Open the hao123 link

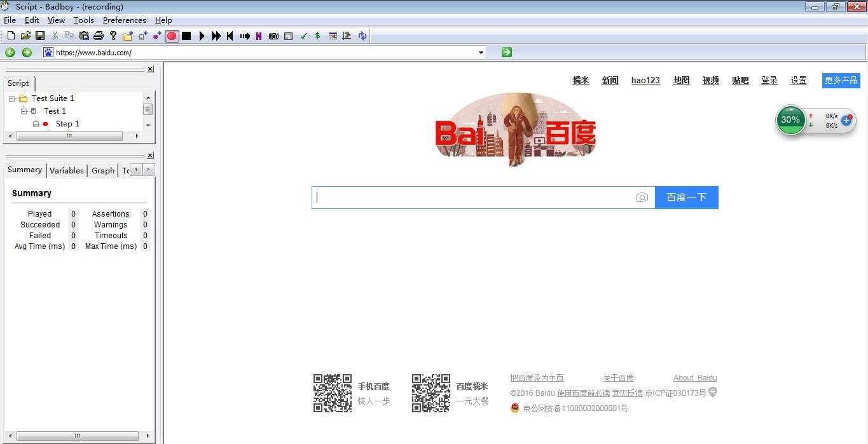pos(645,80)
